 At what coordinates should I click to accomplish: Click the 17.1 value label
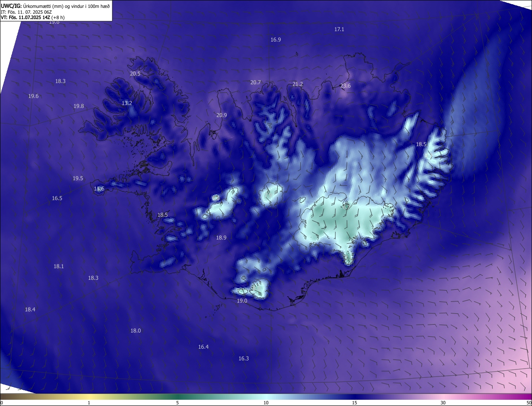339,29
